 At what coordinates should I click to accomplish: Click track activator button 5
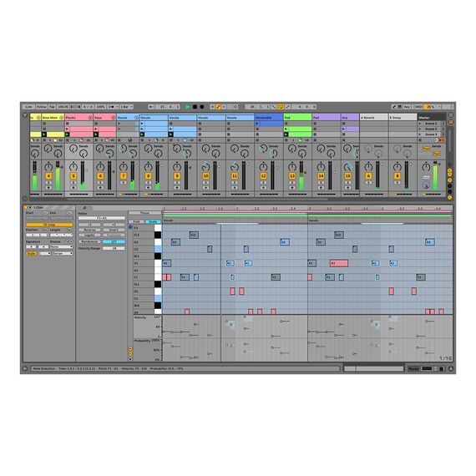coord(73,175)
